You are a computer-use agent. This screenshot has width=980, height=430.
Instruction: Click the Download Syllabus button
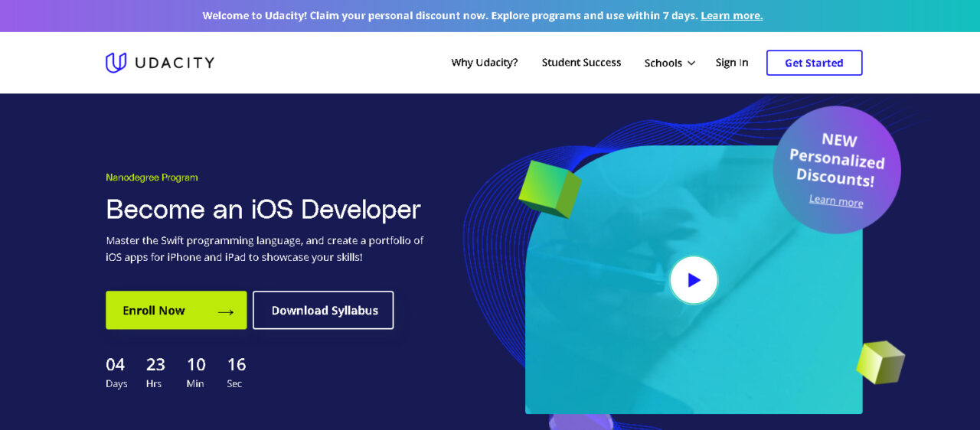pos(323,311)
